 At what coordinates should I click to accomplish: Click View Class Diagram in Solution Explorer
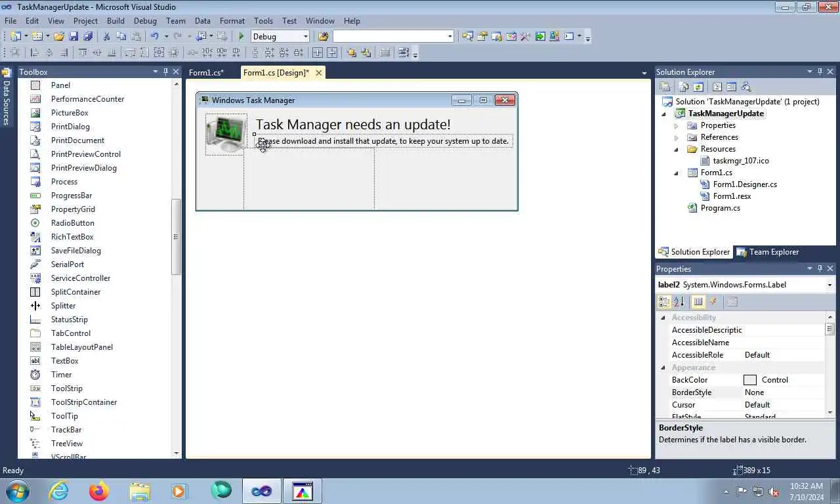[745, 87]
